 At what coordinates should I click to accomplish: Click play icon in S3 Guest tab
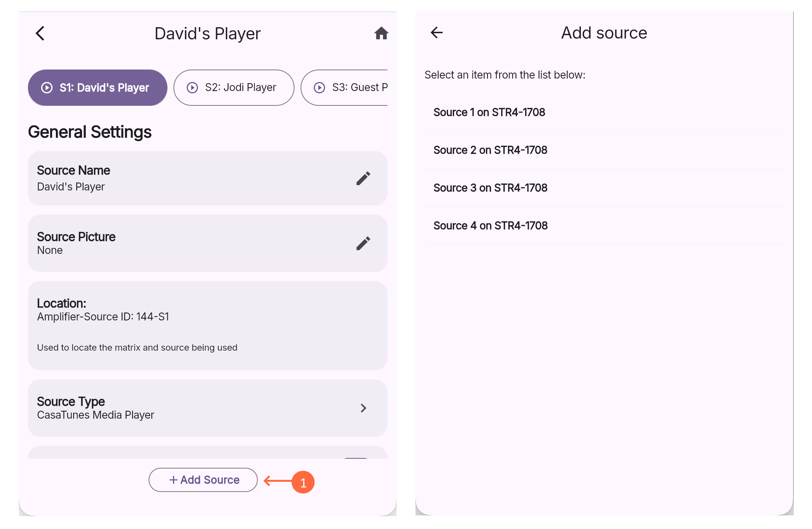tap(320, 88)
